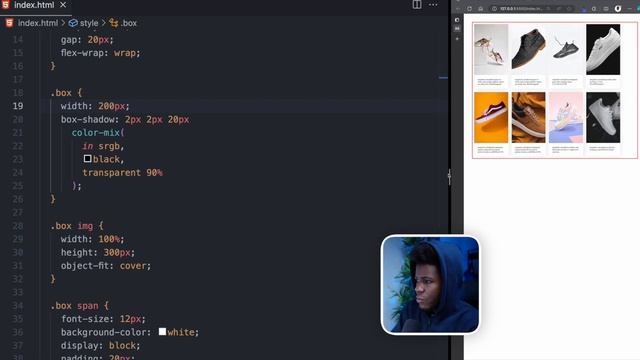Image resolution: width=640 pixels, height=360 pixels.
Task: Open editor More Actions ellipsis menu
Action: pos(433,5)
